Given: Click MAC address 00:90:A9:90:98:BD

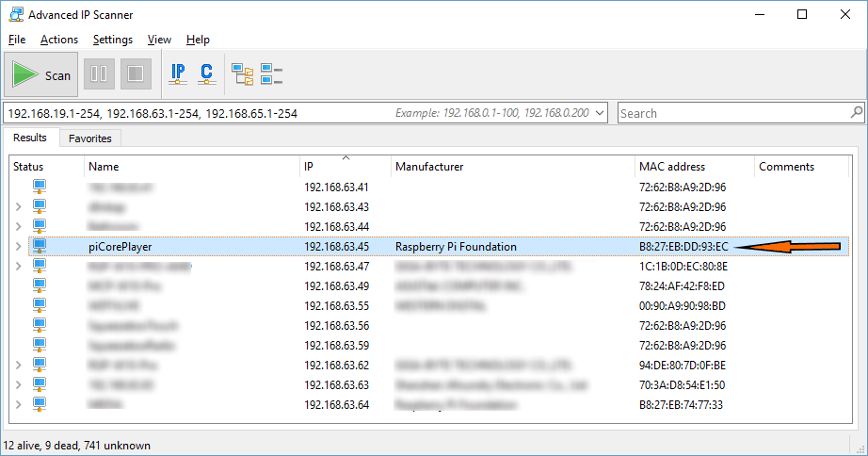Looking at the screenshot, I should click(x=683, y=306).
